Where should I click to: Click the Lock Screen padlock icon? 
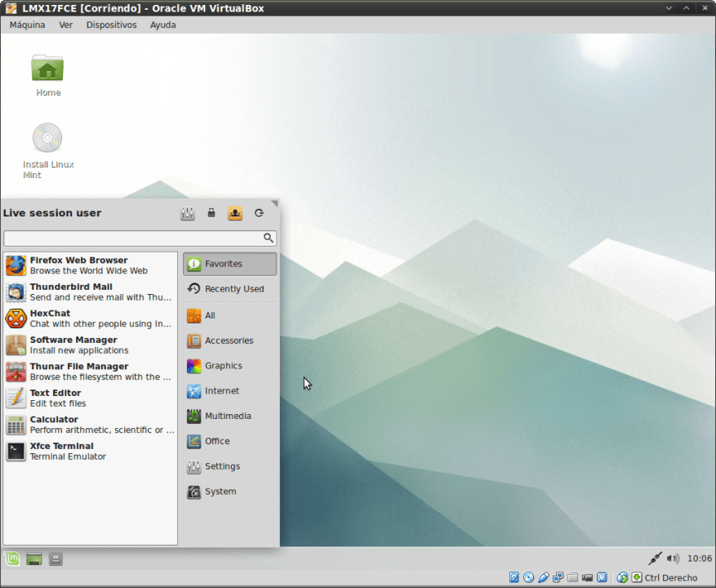click(211, 213)
